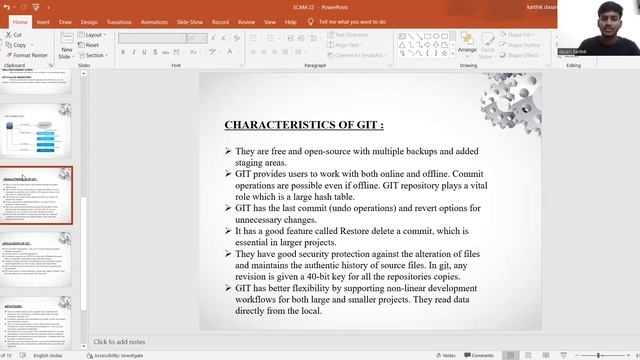The height and width of the screenshot is (360, 640).
Task: Increase the list indent level
Action: pyautogui.click(x=301, y=38)
